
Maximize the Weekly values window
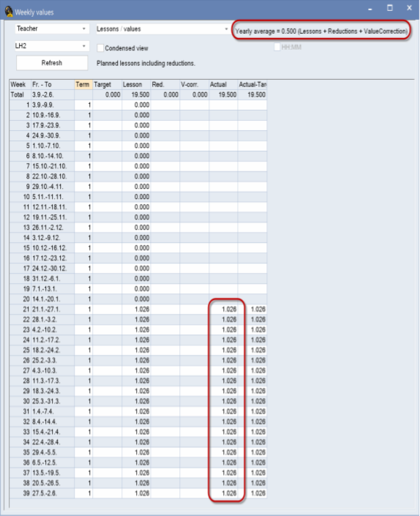click(390, 8)
